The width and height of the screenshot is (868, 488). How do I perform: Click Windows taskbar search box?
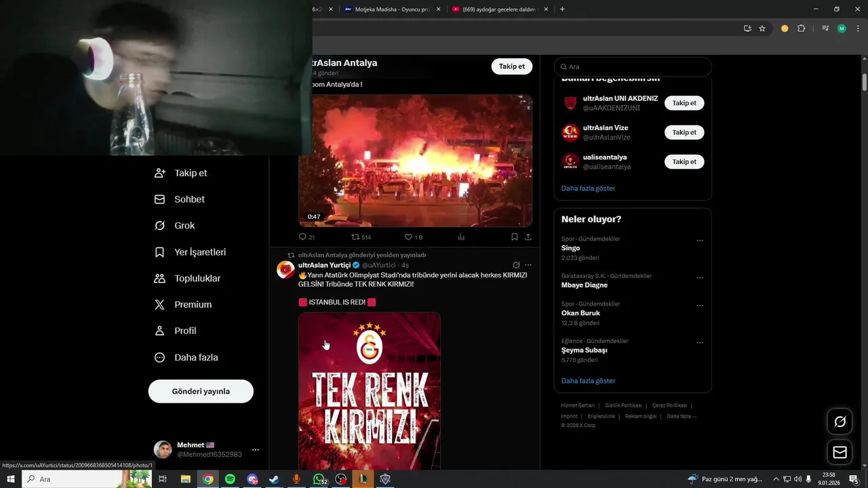87,479
